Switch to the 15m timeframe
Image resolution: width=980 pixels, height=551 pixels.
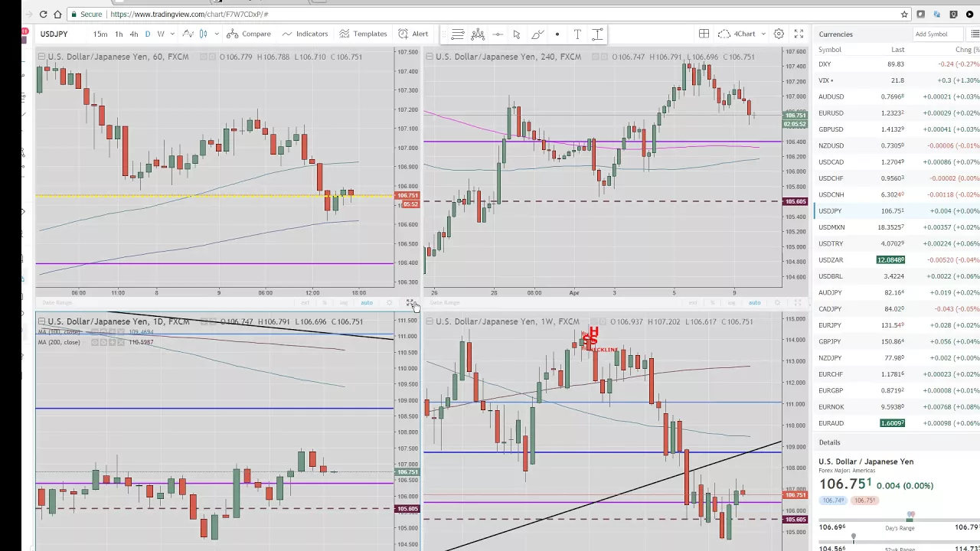100,34
